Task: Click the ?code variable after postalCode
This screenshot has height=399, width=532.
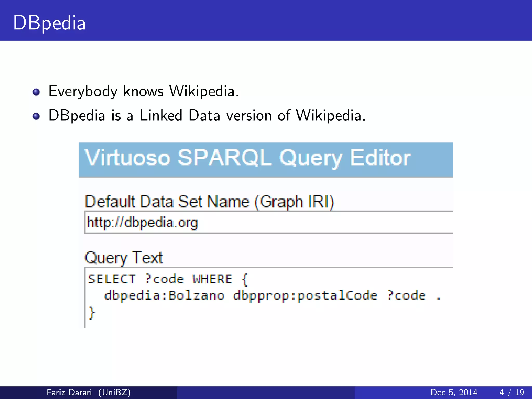Action: [x=406, y=296]
